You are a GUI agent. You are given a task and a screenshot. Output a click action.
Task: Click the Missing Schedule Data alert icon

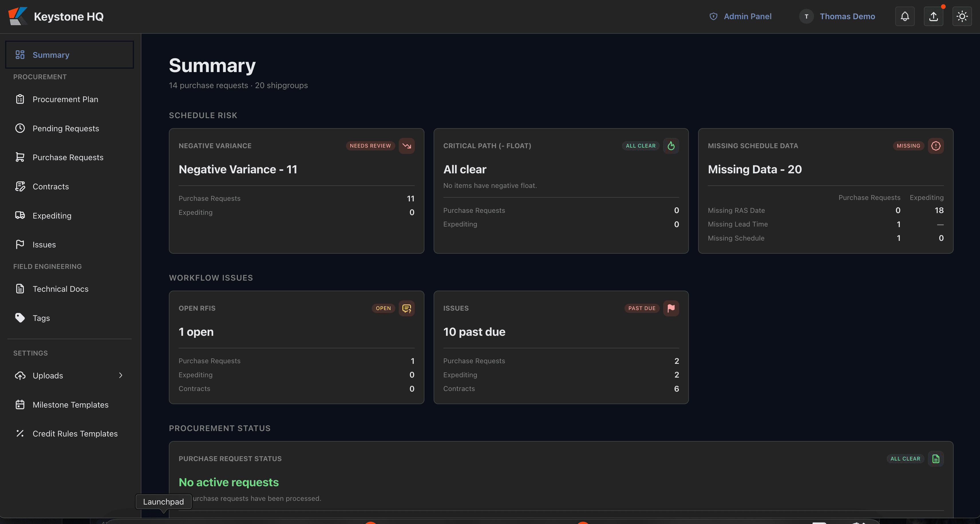tap(935, 146)
